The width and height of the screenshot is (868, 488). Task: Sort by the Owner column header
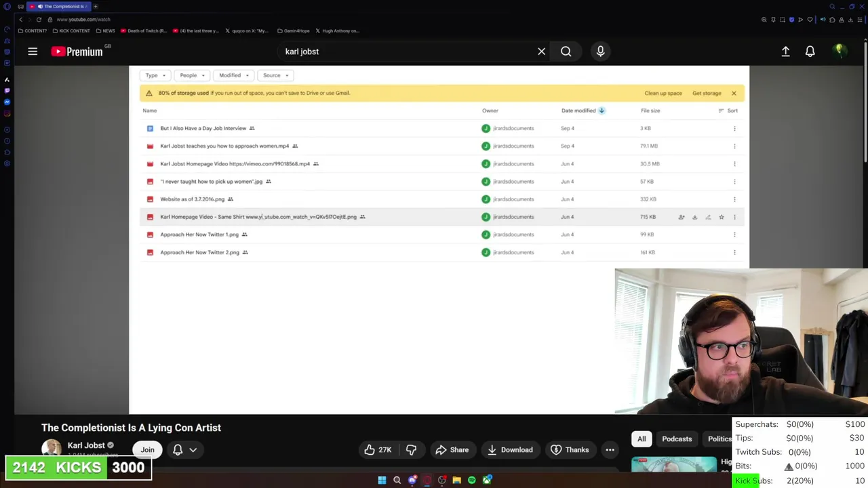[x=490, y=110]
